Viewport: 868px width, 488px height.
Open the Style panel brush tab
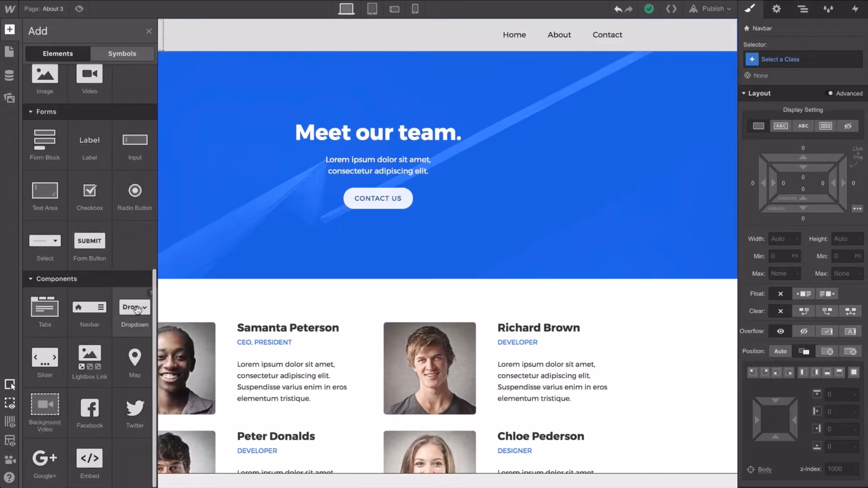click(750, 8)
